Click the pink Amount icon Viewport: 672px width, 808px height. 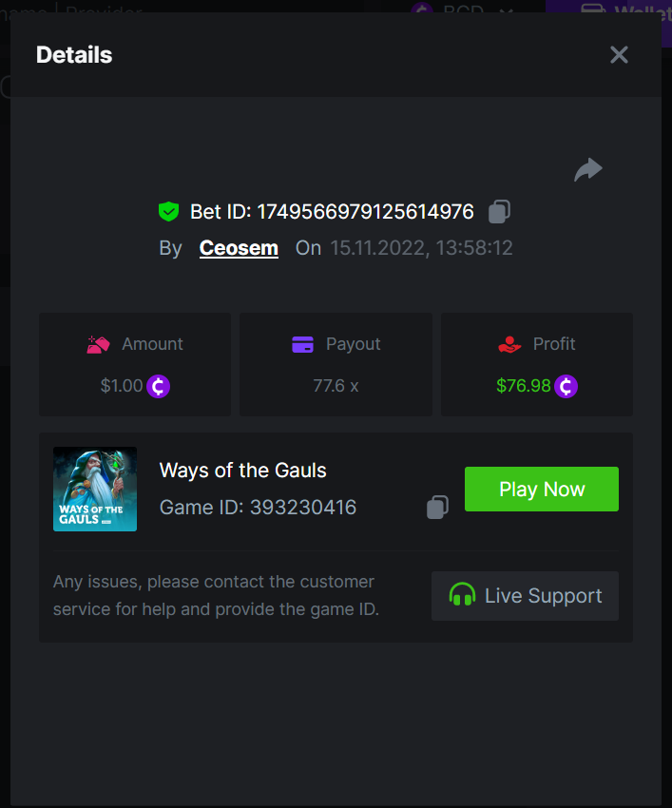tap(99, 344)
